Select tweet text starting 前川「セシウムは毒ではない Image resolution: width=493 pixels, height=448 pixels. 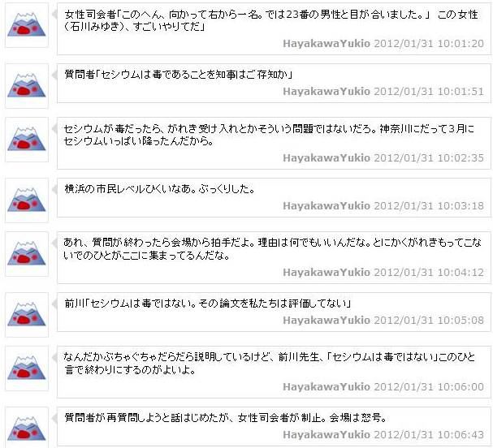[208, 304]
